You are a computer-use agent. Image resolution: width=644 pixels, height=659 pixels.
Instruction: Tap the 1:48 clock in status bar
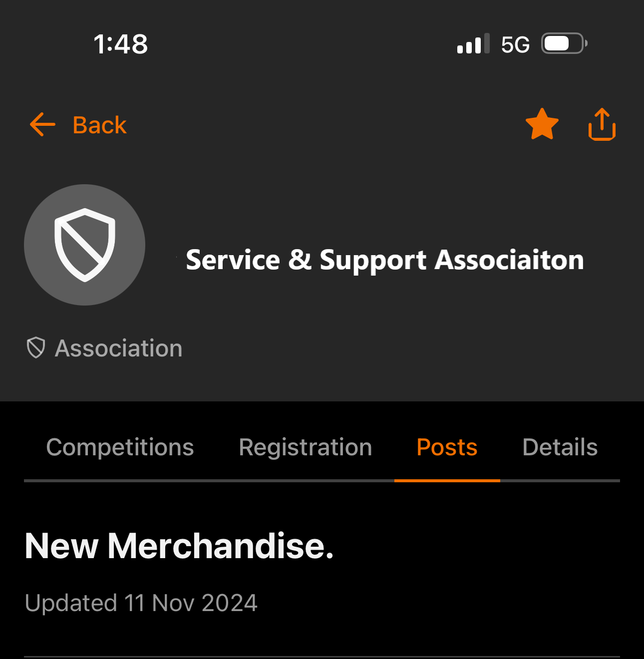click(x=121, y=44)
